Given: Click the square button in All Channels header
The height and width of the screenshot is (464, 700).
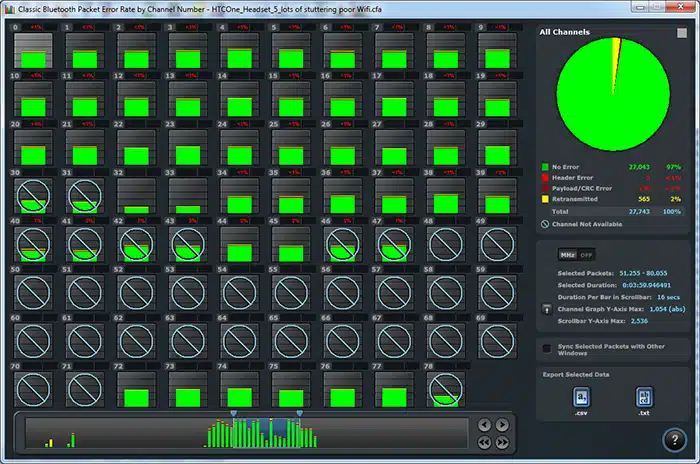Looking at the screenshot, I should (682, 33).
